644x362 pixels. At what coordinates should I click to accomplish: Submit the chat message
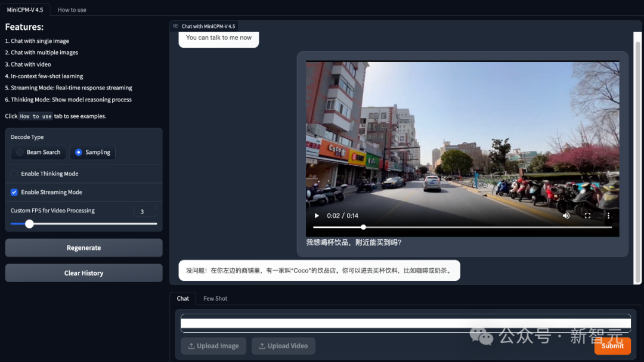point(612,346)
